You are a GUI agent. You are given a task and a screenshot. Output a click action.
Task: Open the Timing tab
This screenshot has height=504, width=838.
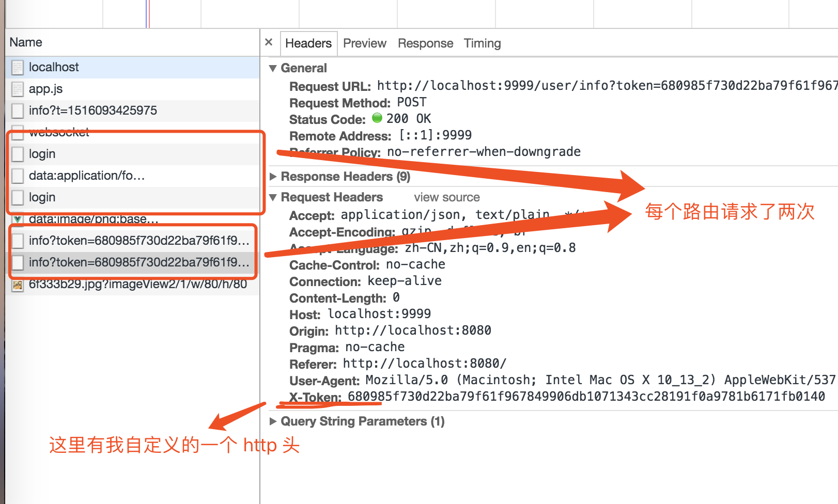(482, 43)
